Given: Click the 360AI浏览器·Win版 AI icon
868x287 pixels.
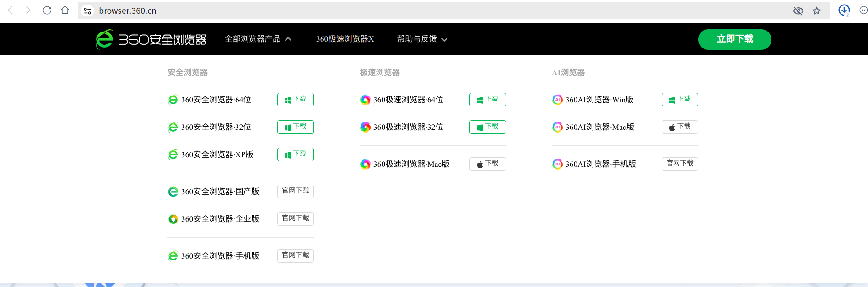Looking at the screenshot, I should pyautogui.click(x=557, y=100).
